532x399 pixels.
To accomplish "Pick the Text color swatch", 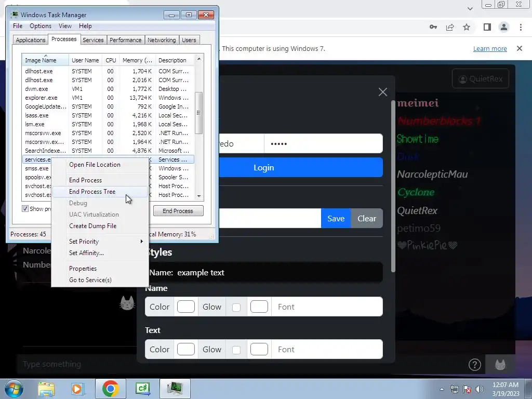I will [186, 349].
